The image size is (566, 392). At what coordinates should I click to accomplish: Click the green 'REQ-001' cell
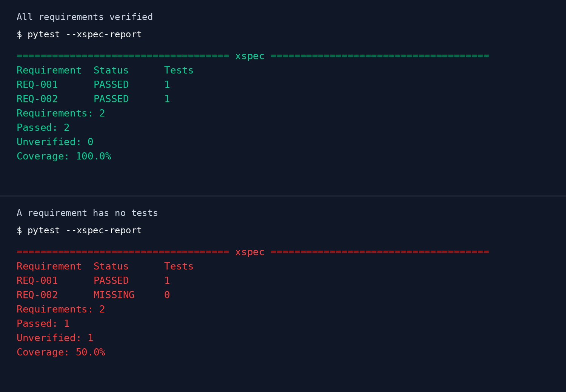coord(37,85)
